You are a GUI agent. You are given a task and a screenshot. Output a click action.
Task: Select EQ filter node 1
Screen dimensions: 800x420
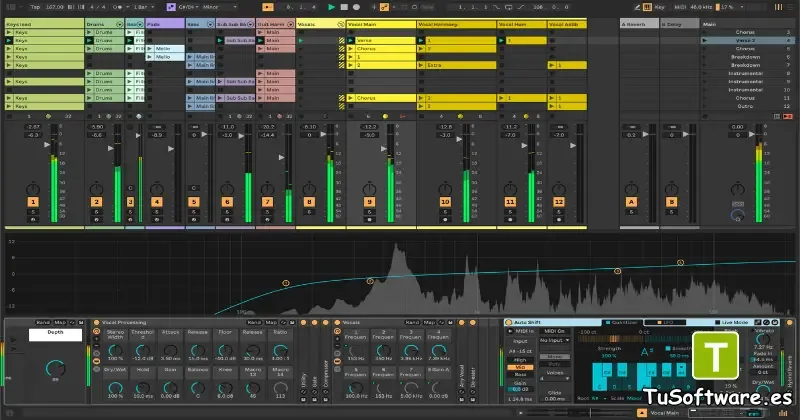(x=286, y=283)
